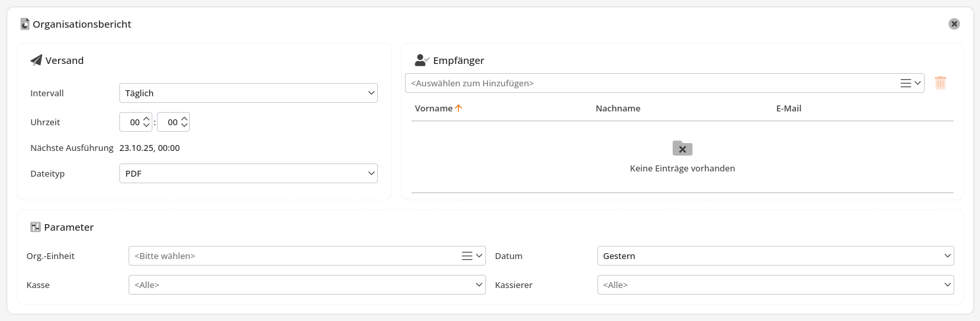Open the Kasse dropdown
This screenshot has height=321, width=980.
click(307, 285)
